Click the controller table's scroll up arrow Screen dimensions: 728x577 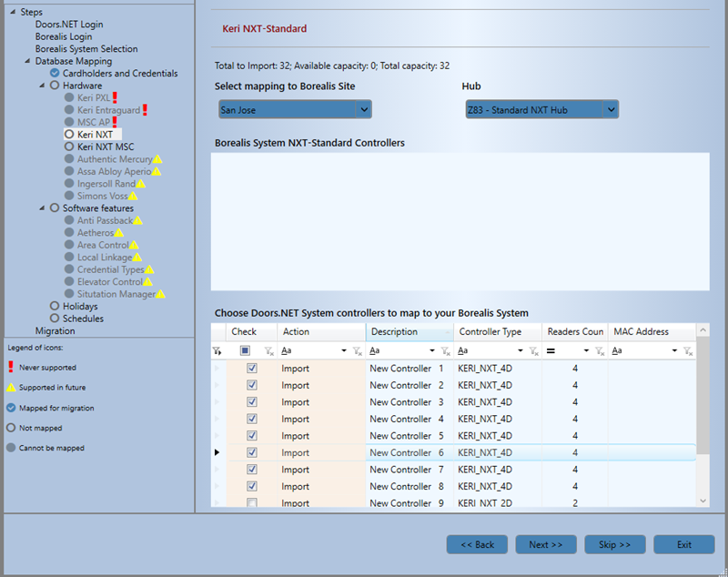click(703, 330)
